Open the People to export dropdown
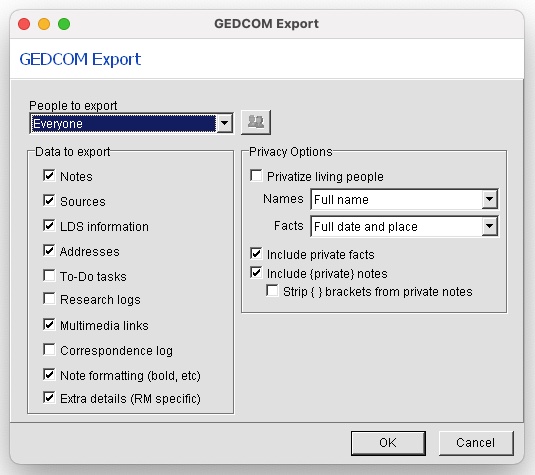535x475 pixels. coord(131,123)
